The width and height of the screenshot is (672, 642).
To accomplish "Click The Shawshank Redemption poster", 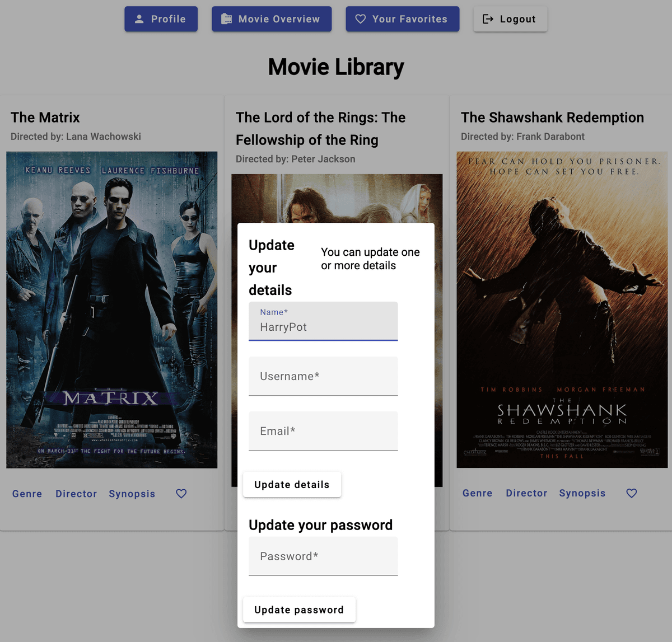I will pos(562,310).
